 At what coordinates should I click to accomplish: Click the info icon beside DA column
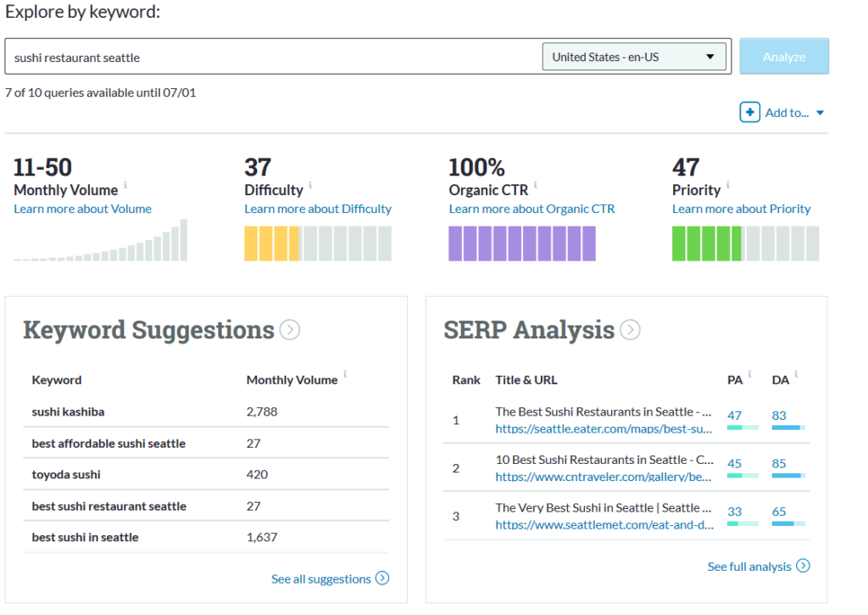[796, 374]
